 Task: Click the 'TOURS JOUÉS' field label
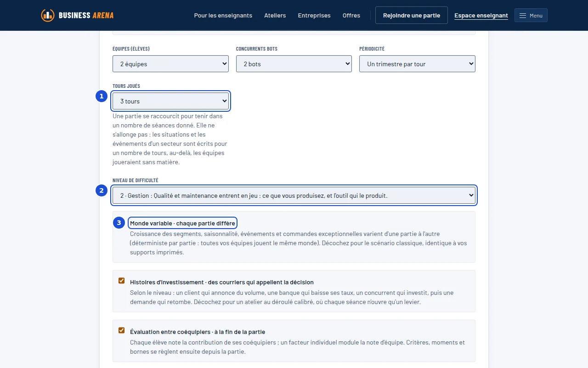(x=126, y=86)
